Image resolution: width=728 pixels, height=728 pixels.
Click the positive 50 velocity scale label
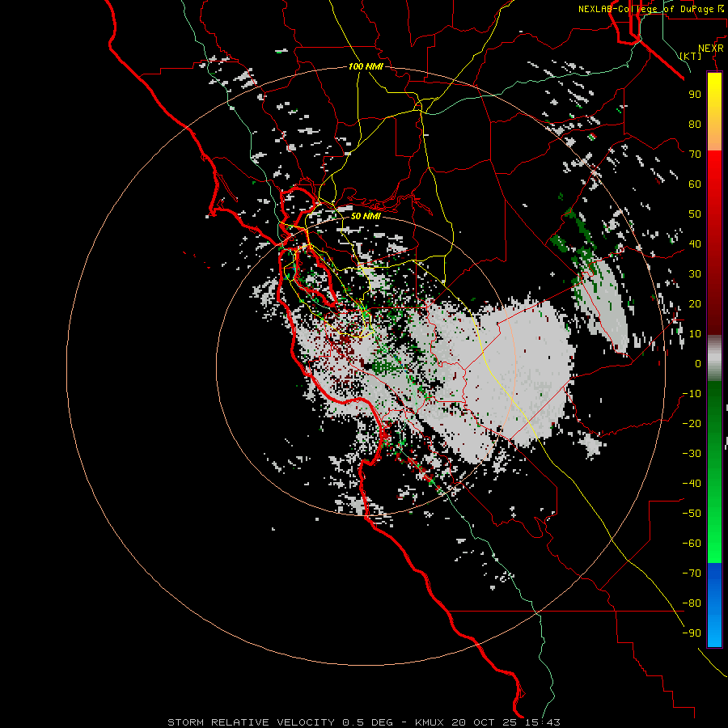click(695, 214)
